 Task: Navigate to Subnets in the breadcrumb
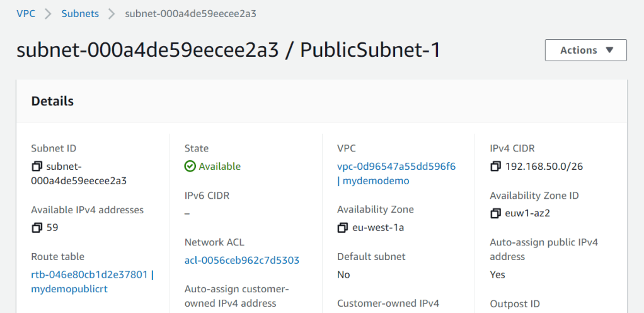80,14
